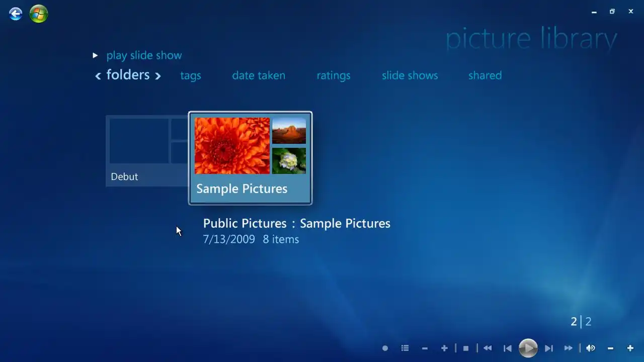Start playback with the round play button

pyautogui.click(x=528, y=348)
